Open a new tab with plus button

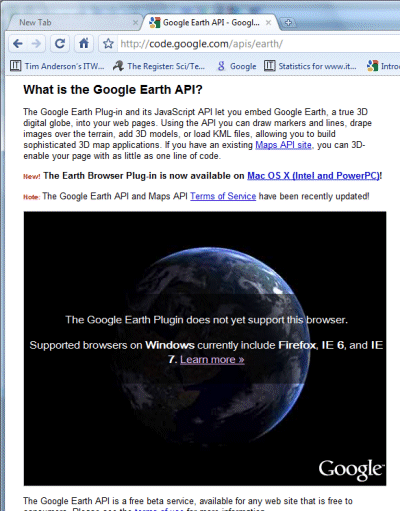pyautogui.click(x=289, y=23)
